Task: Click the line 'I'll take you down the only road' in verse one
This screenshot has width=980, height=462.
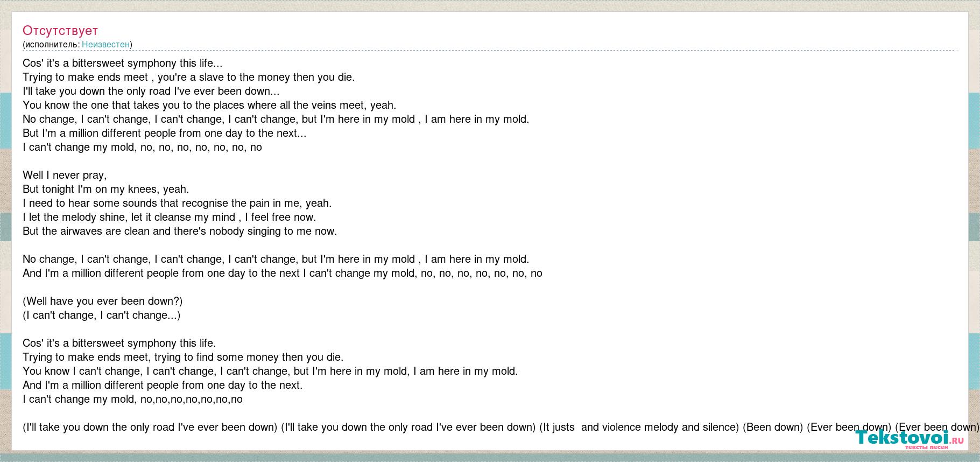Action: (x=151, y=91)
